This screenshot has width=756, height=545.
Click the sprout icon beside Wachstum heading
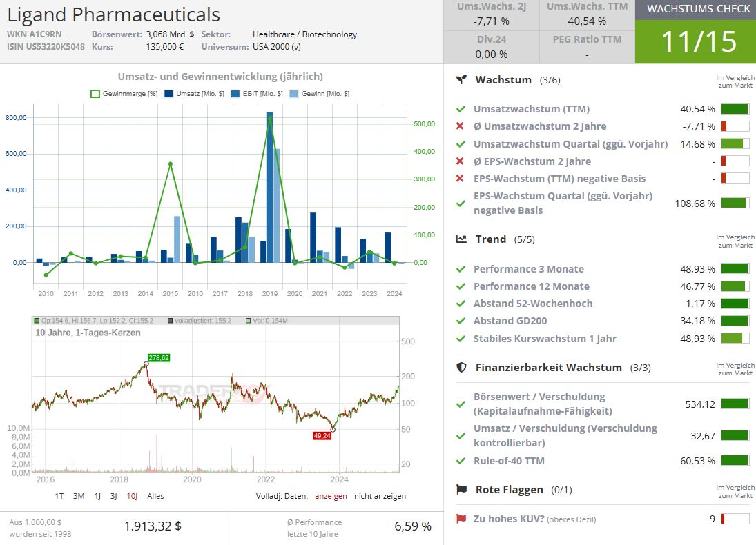coord(461,79)
